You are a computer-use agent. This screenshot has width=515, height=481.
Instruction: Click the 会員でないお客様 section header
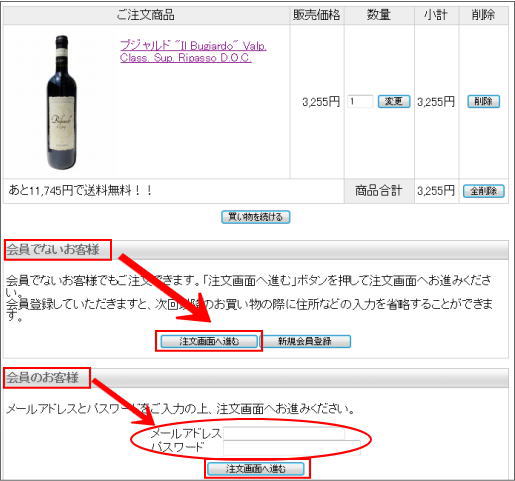(x=53, y=250)
